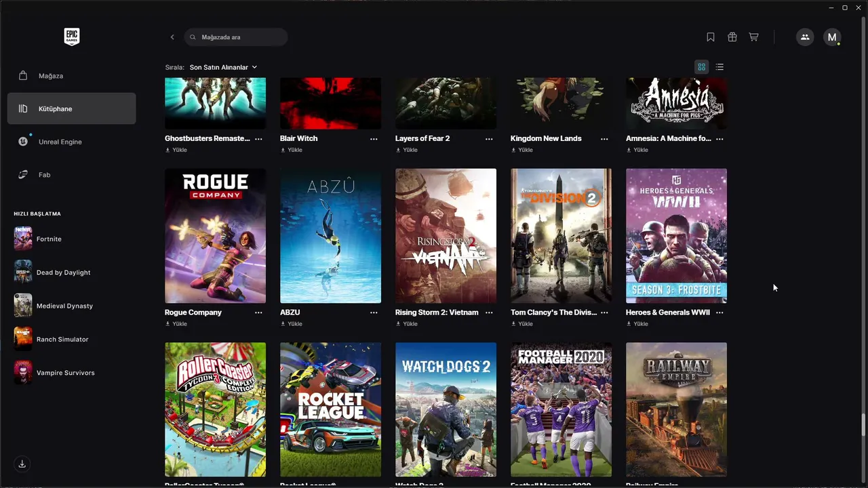Open The Division 2 cover art

point(561,236)
